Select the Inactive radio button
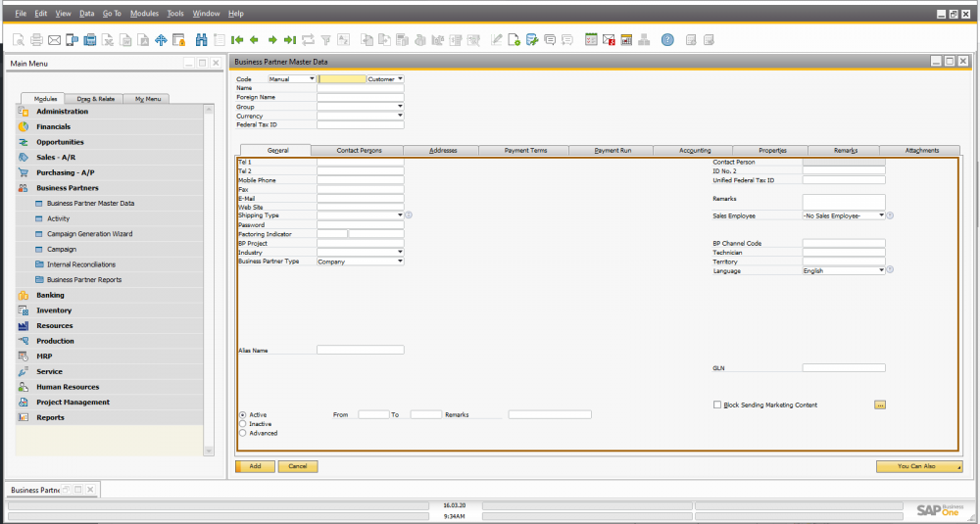 click(242, 424)
